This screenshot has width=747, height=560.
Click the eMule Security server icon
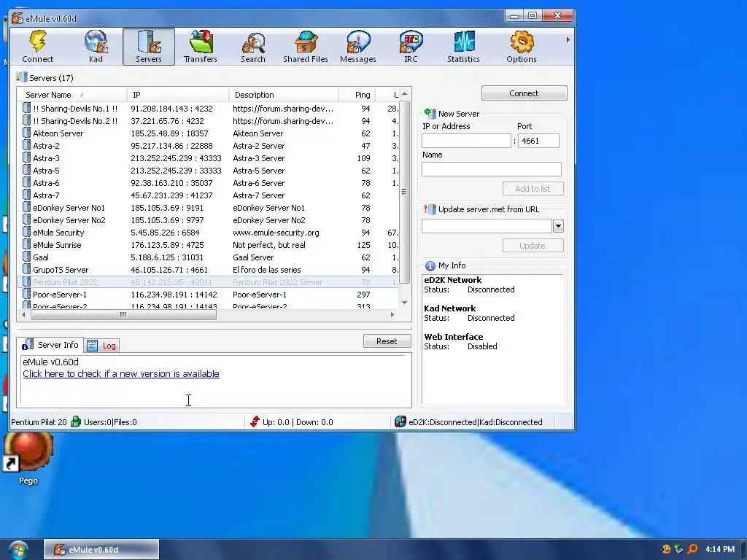[x=27, y=233]
